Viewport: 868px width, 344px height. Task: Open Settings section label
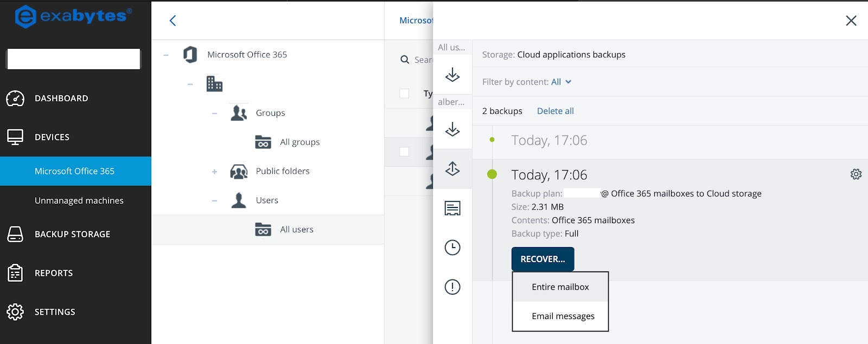(x=55, y=312)
